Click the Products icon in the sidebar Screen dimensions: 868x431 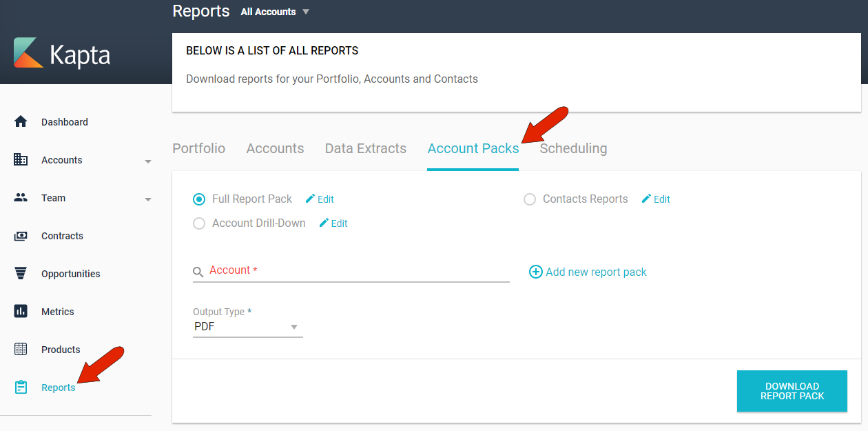click(21, 349)
